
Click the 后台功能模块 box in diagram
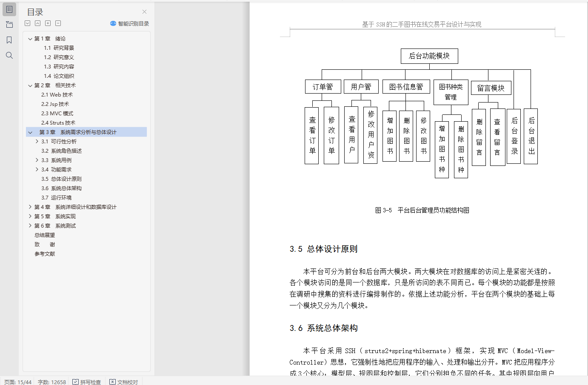point(429,56)
